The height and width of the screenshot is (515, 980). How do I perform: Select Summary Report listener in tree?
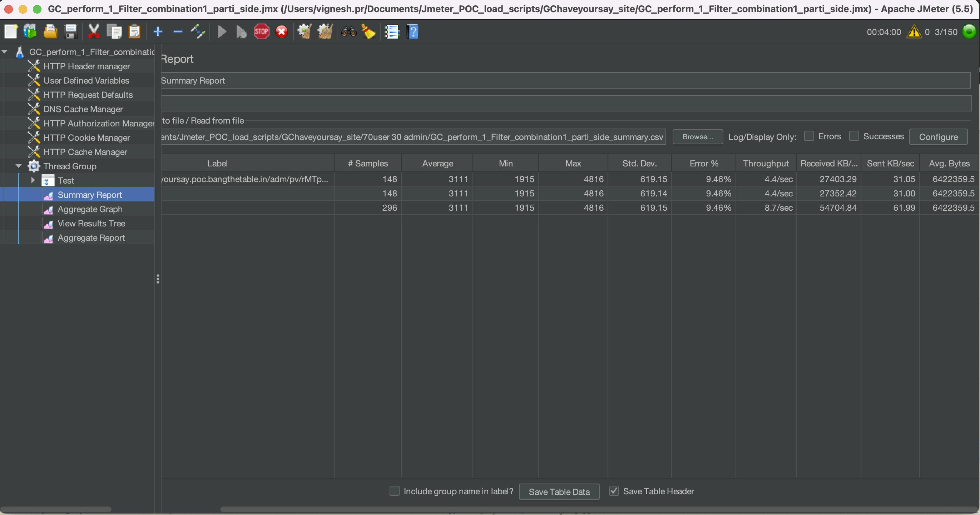click(x=89, y=195)
